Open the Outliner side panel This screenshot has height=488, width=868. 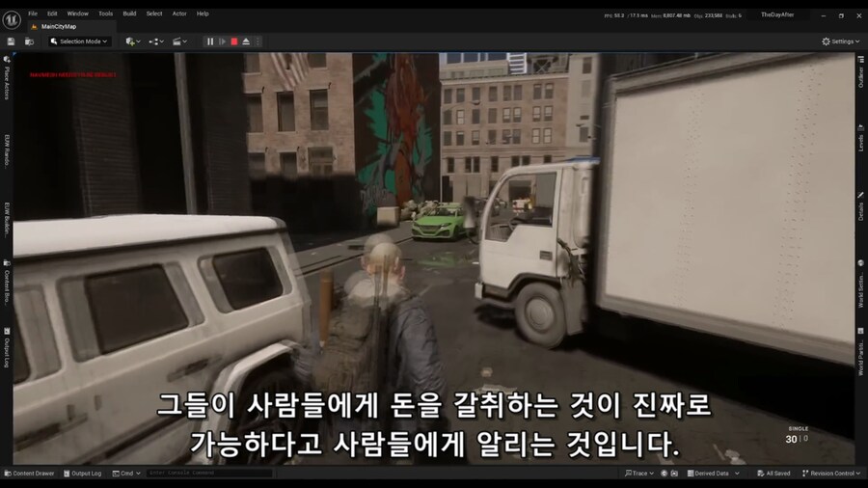(x=861, y=72)
